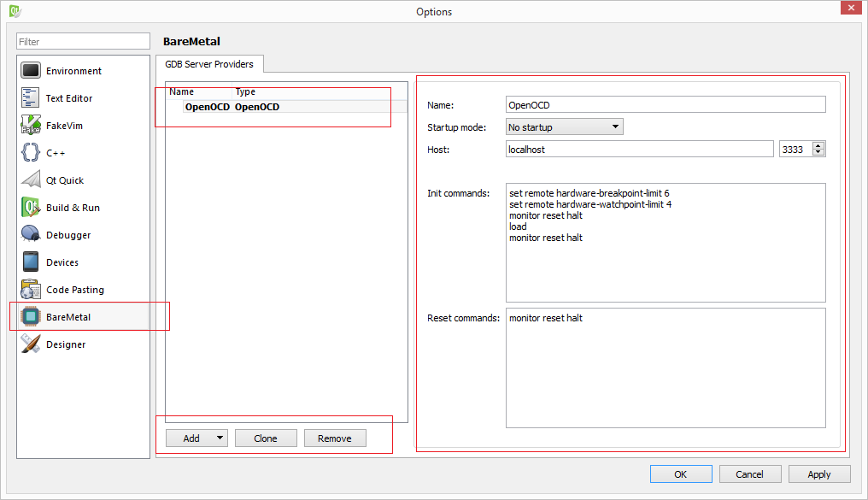Select the BareMetal category label
Viewport: 868px width, 500px height.
pyautogui.click(x=68, y=317)
